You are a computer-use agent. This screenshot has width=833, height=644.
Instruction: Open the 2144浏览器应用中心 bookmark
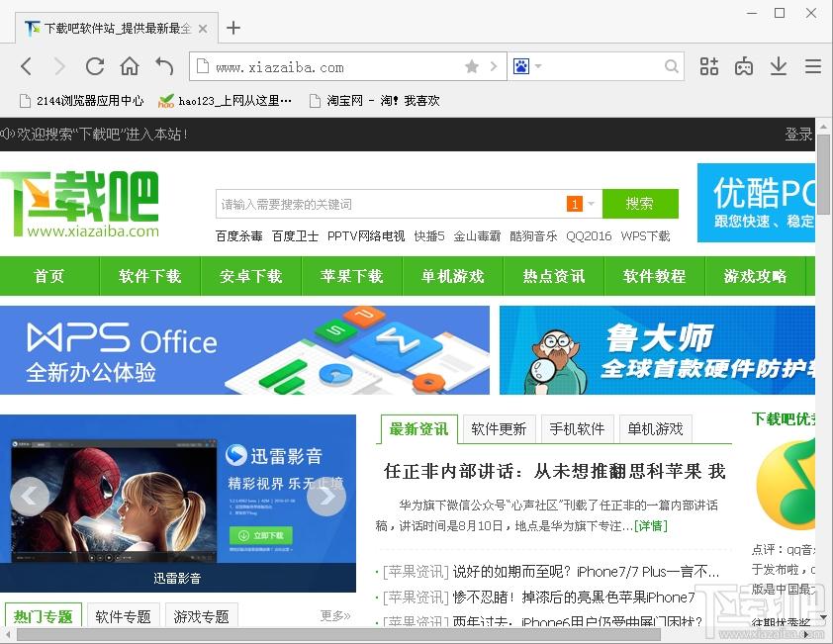[x=82, y=101]
